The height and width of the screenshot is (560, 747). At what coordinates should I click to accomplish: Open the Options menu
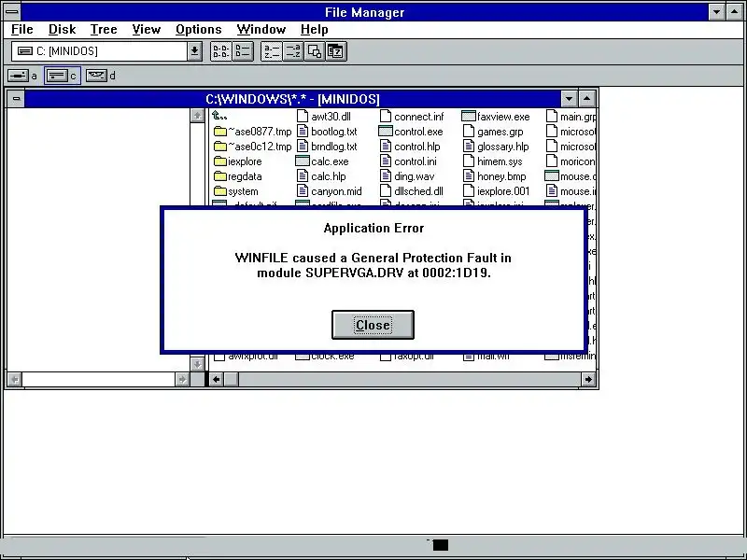(x=199, y=30)
